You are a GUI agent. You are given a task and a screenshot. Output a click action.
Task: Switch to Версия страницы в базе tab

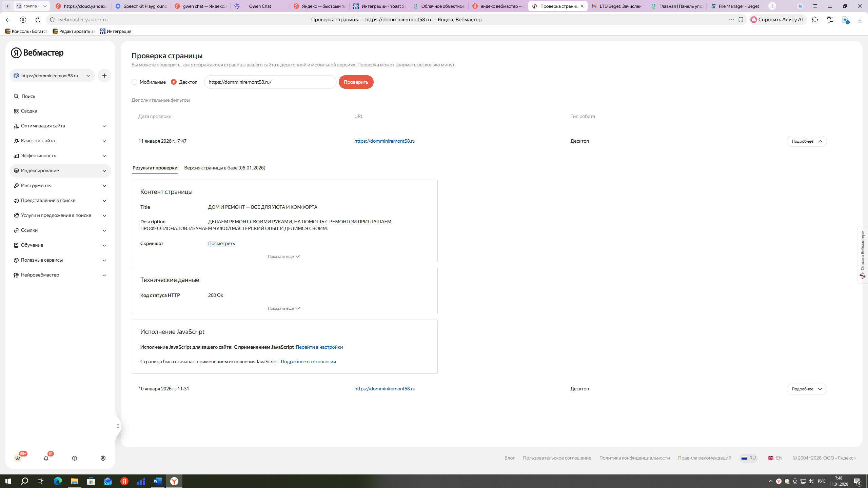[224, 168]
